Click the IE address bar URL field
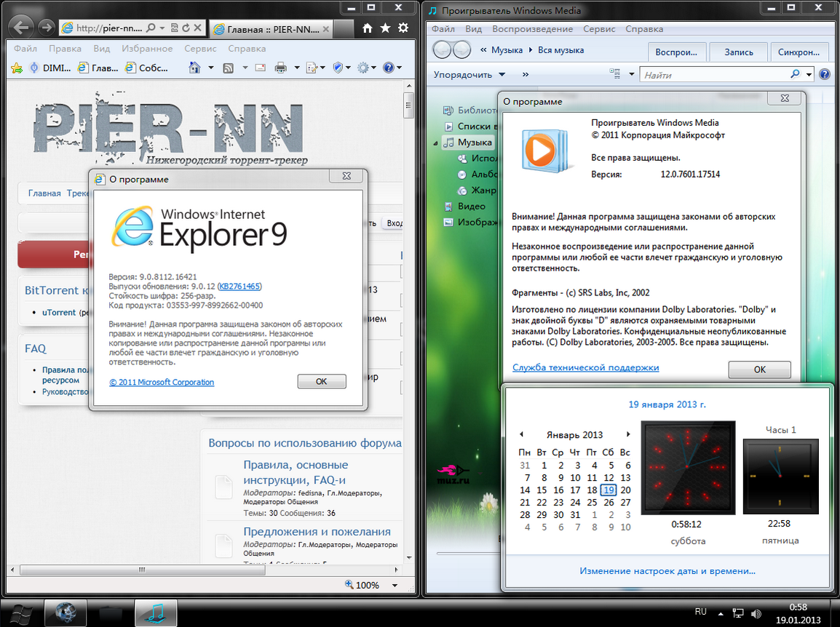The width and height of the screenshot is (840, 627). (108, 28)
